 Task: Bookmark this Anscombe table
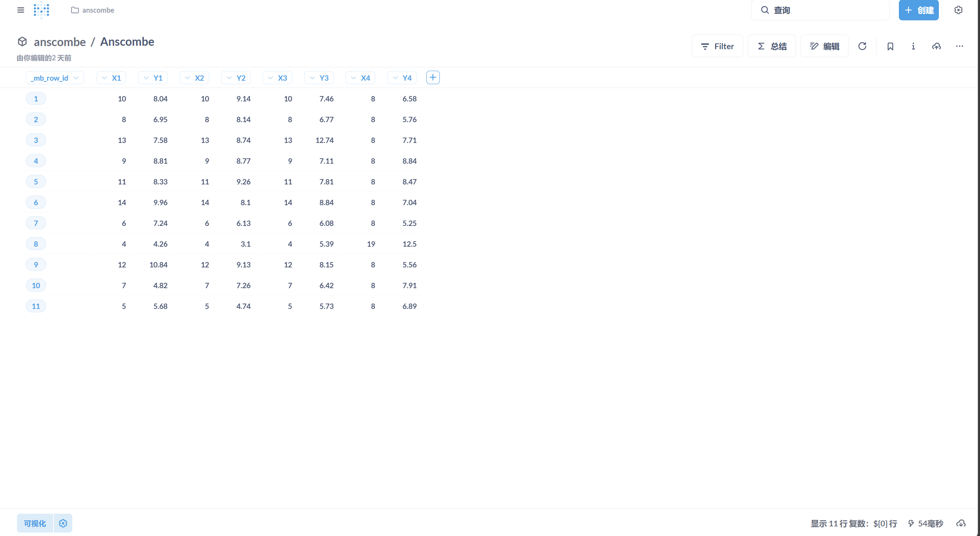[890, 46]
